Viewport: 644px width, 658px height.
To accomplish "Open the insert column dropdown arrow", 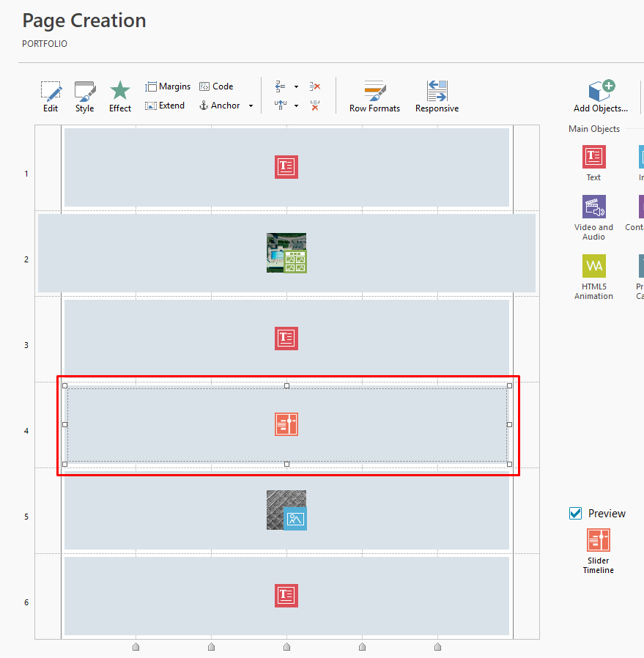I will 296,86.
